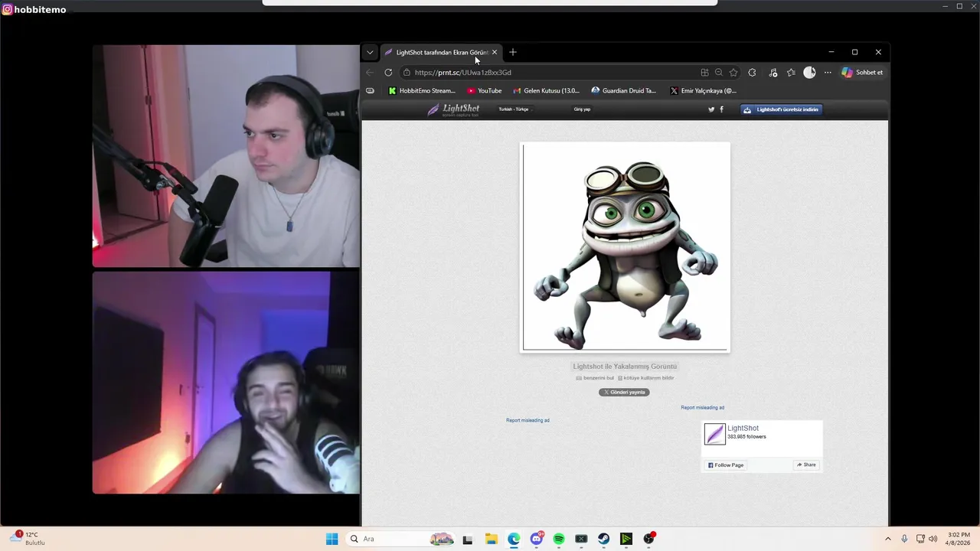Open OBS Studio from the taskbar
Viewport: 980px width, 551px height.
pyautogui.click(x=649, y=539)
